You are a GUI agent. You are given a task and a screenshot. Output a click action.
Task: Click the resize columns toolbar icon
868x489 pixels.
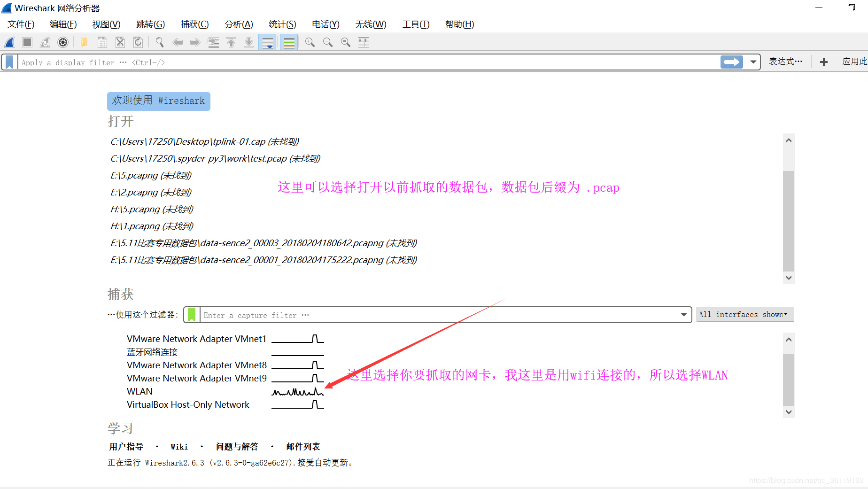click(363, 42)
